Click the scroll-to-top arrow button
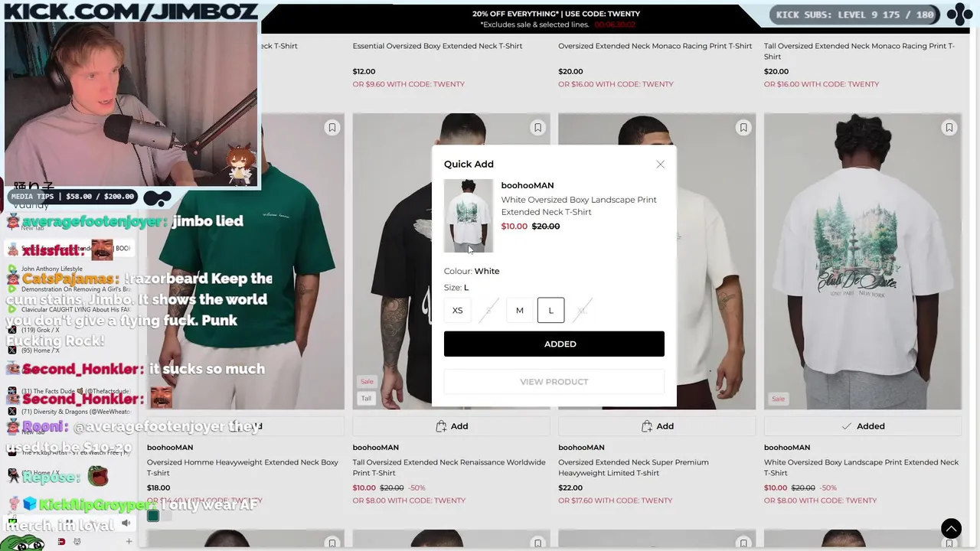This screenshot has height=551, width=980. pos(951,528)
